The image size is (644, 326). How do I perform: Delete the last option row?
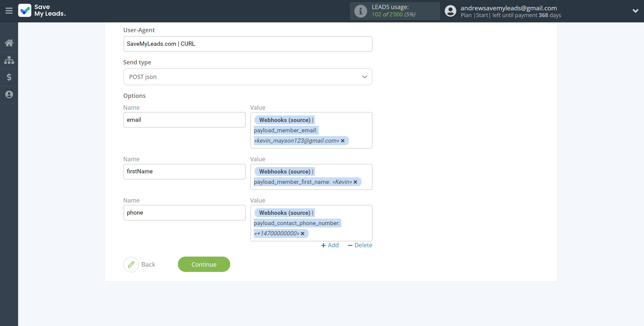[360, 245]
